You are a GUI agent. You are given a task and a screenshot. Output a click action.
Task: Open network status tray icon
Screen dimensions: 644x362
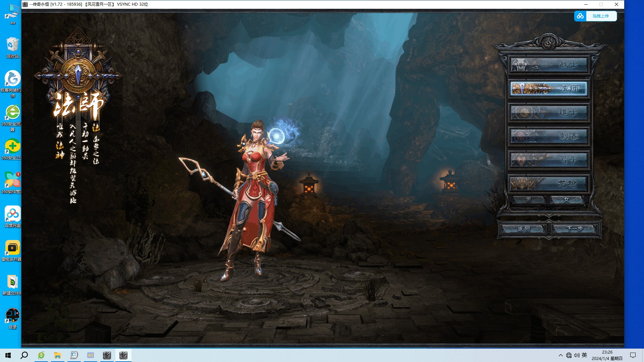pyautogui.click(x=569, y=355)
